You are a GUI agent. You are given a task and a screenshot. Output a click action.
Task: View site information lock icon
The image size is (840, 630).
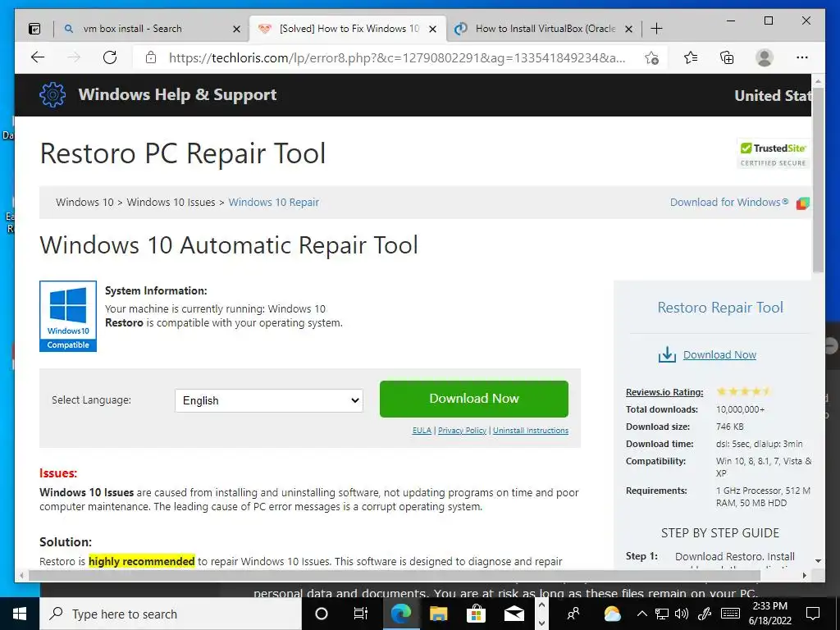point(151,57)
